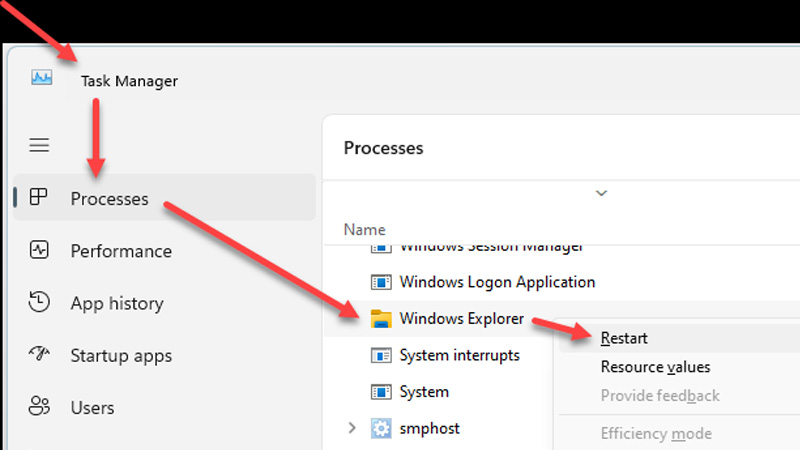The width and height of the screenshot is (800, 450).
Task: Click the Users people icon
Action: coord(39,406)
